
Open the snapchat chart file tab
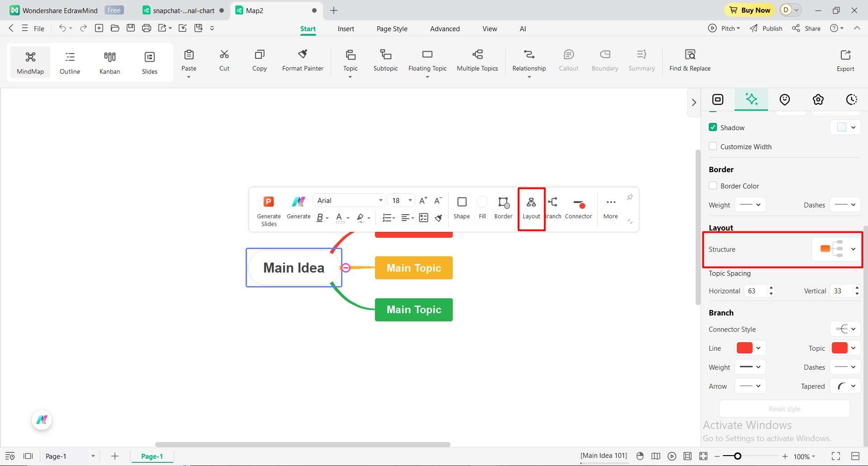[180, 10]
